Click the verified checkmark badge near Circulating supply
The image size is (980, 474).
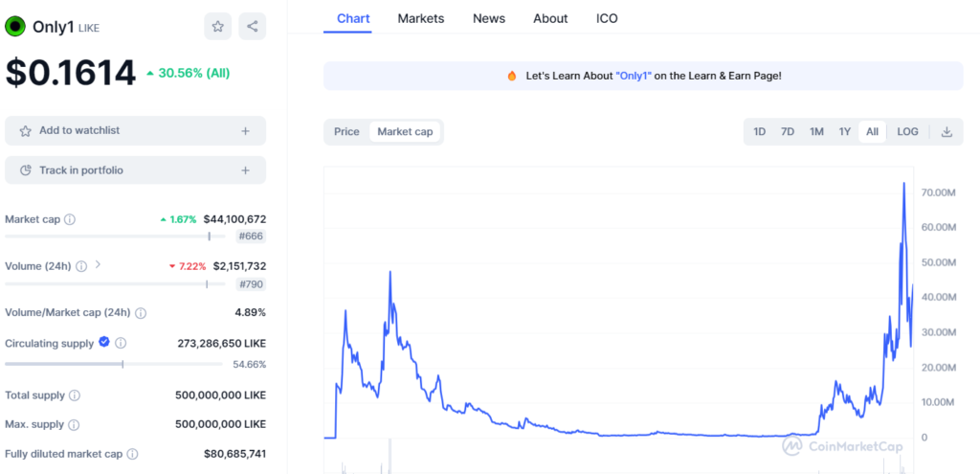pyautogui.click(x=104, y=342)
